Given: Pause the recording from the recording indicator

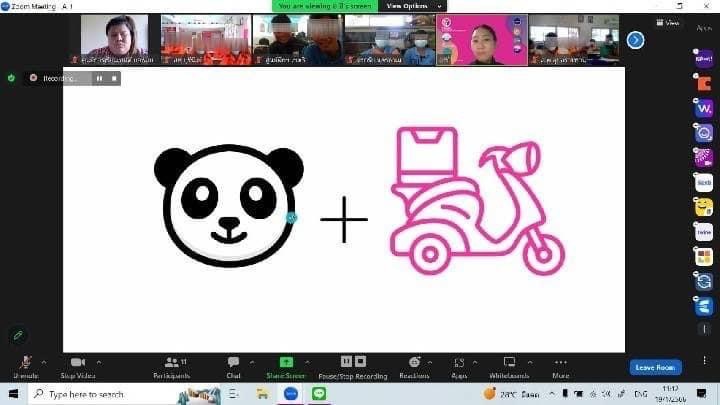Looking at the screenshot, I should pos(99,78).
